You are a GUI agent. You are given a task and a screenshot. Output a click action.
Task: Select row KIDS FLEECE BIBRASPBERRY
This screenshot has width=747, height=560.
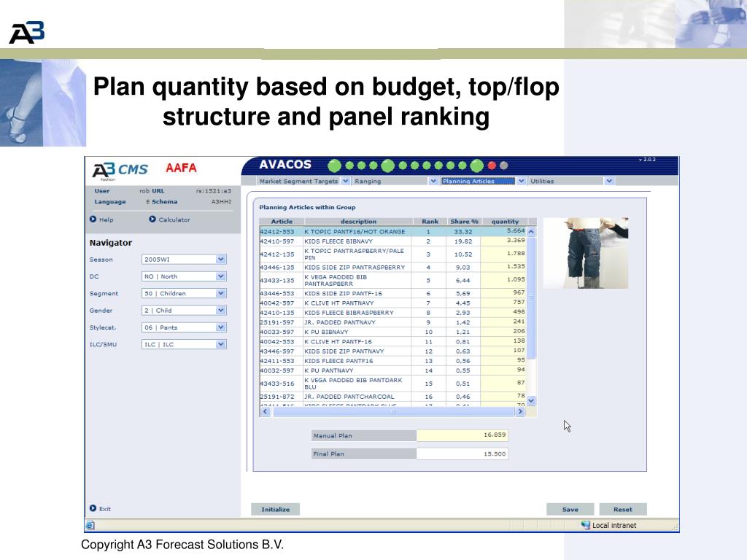pyautogui.click(x=392, y=313)
